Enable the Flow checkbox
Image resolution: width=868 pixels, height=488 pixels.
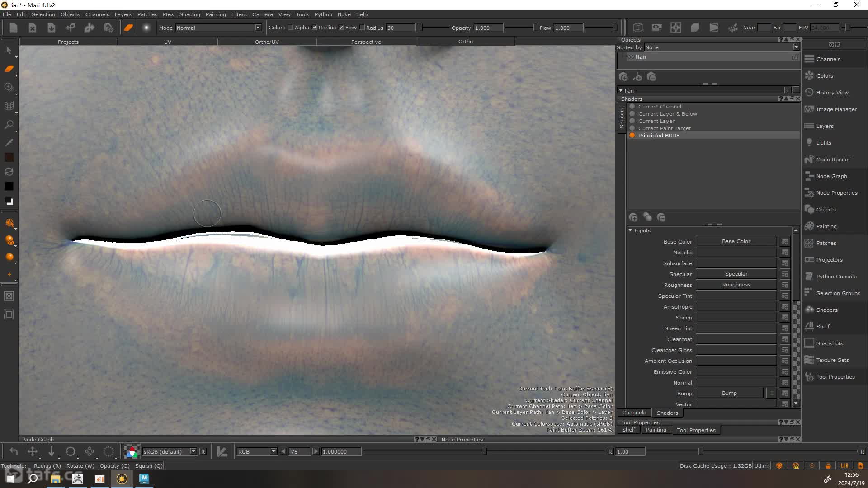(362, 28)
